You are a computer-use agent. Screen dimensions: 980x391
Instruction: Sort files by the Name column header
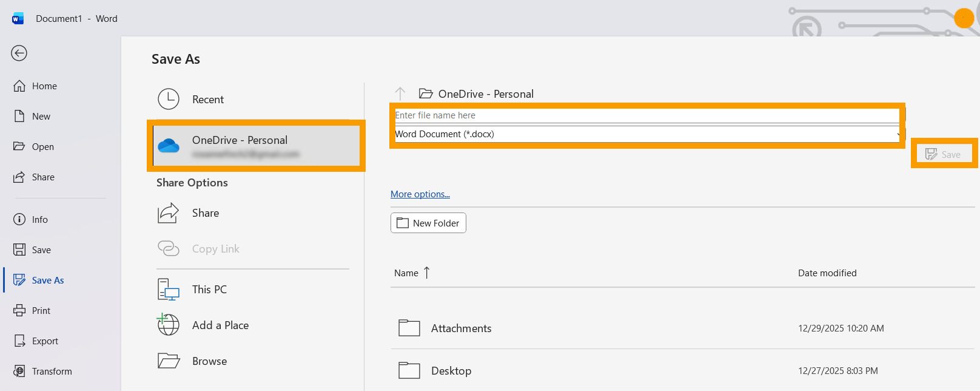click(x=406, y=273)
